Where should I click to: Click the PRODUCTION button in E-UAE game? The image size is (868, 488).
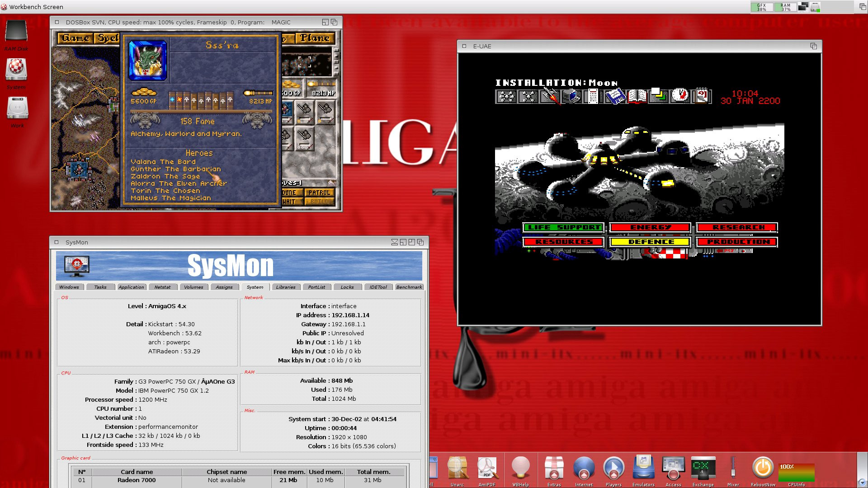coord(737,242)
